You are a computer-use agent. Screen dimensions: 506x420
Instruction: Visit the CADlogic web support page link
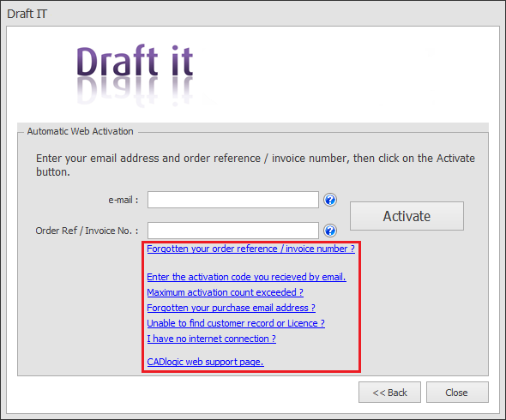pos(205,362)
